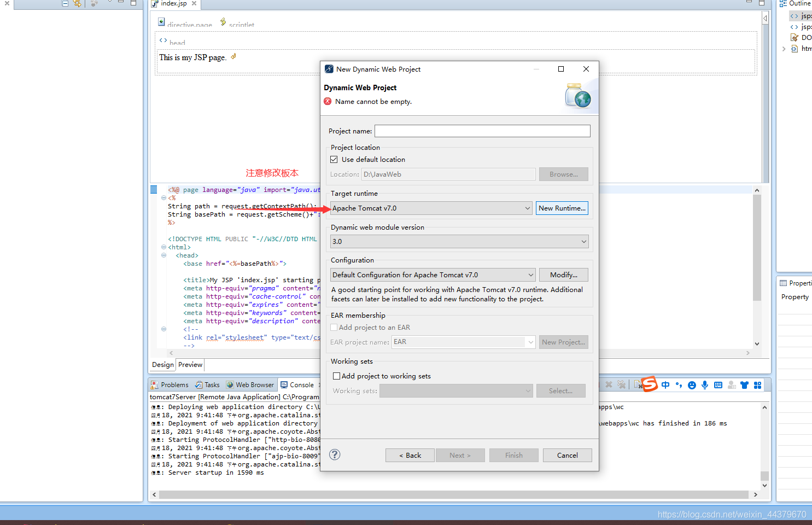Enable Add project to working sets
The image size is (812, 525).
coord(337,376)
